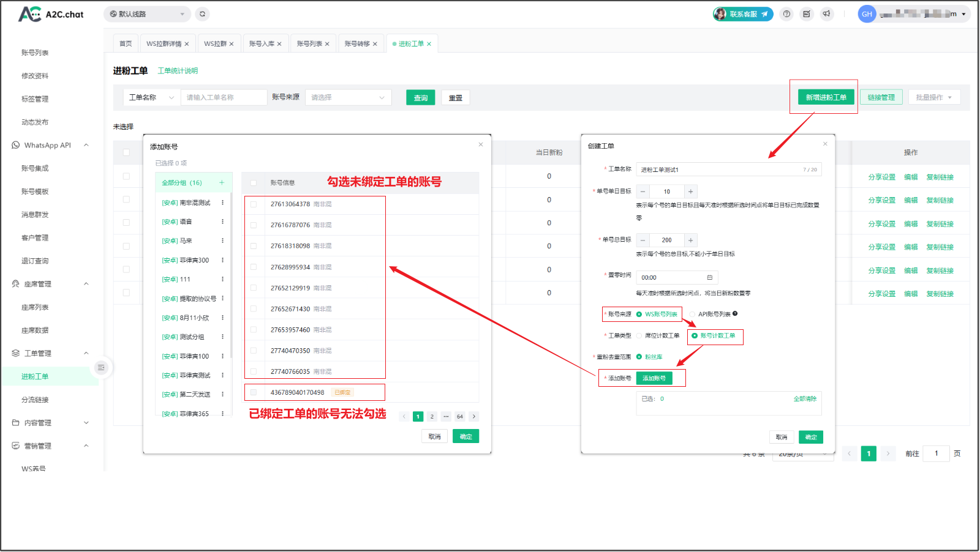The image size is (980, 552).
Task: Open the help question mark icon
Action: tap(787, 14)
